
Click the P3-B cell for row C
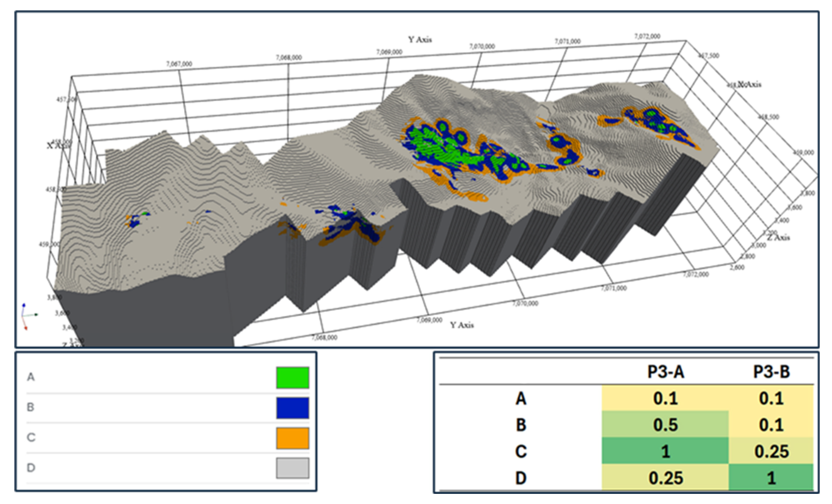(771, 451)
